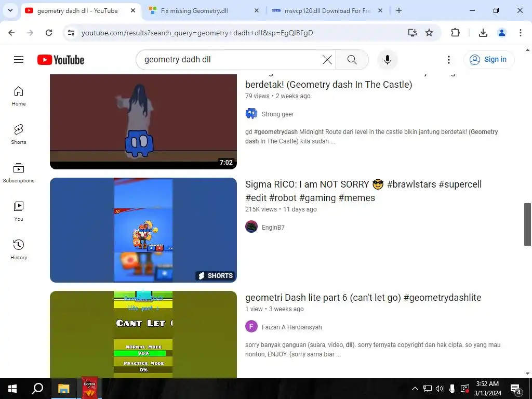Viewport: 532px width, 399px height.
Task: Open the YouTube hamburger guide menu
Action: [x=19, y=60]
